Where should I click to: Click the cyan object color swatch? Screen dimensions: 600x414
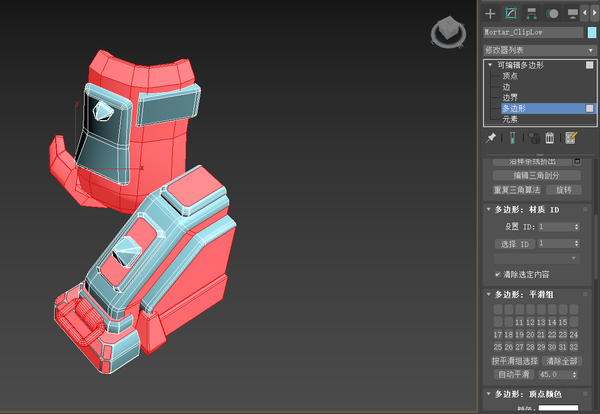(592, 32)
